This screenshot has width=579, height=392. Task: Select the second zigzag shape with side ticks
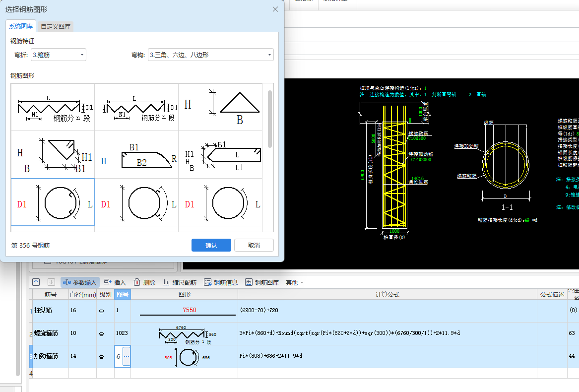[x=136, y=107]
